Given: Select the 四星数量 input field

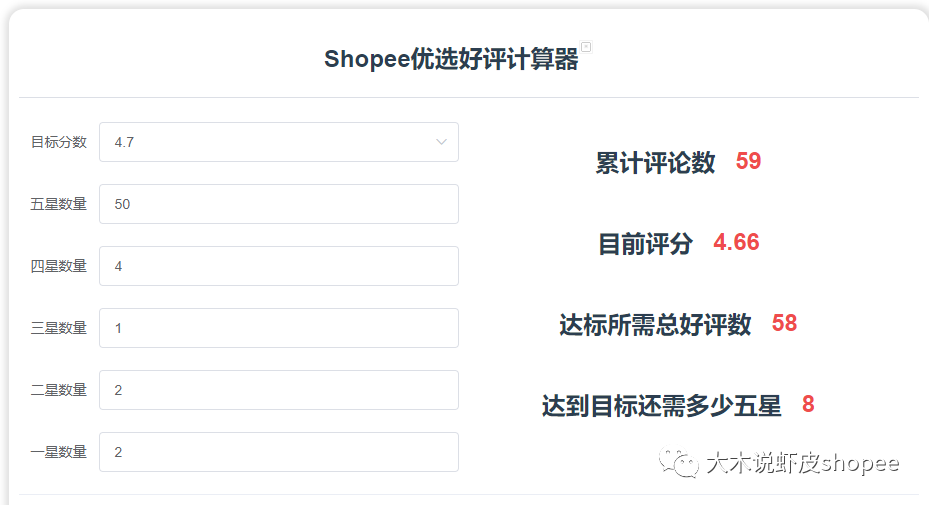Looking at the screenshot, I should pos(279,266).
